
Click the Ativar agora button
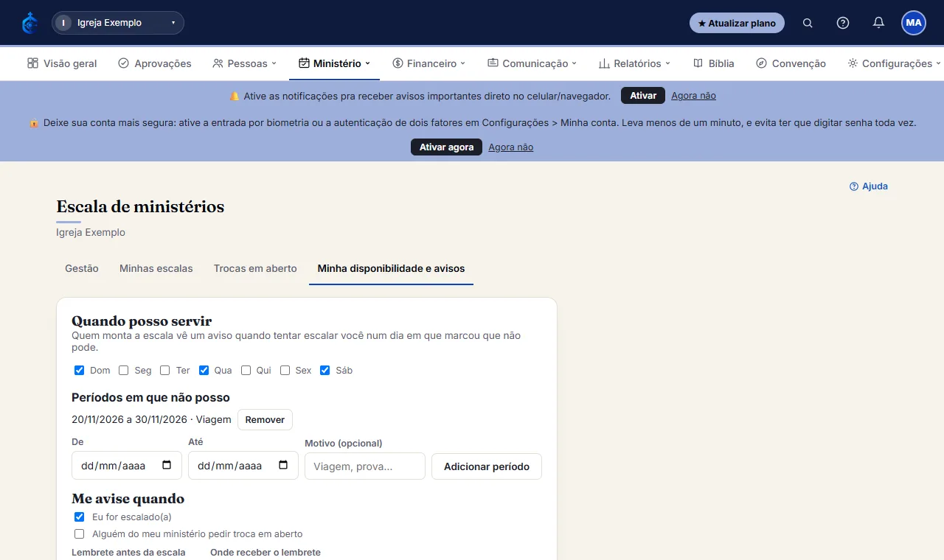coord(446,147)
